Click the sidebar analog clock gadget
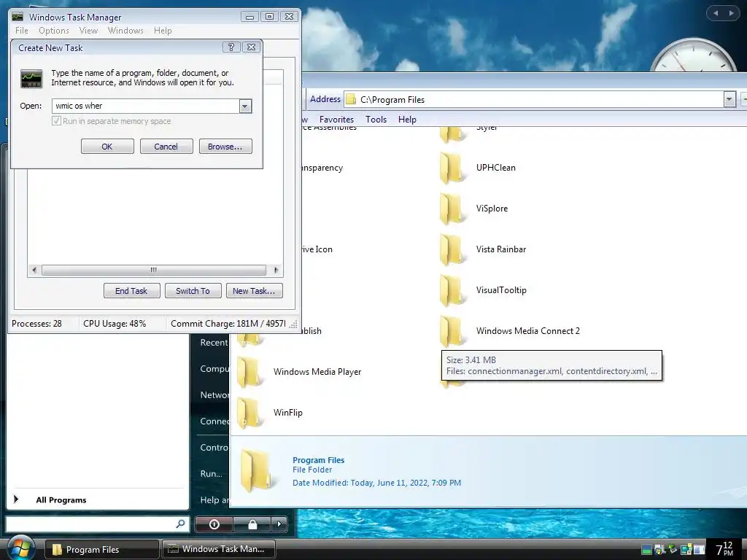747x560 pixels. click(694, 55)
